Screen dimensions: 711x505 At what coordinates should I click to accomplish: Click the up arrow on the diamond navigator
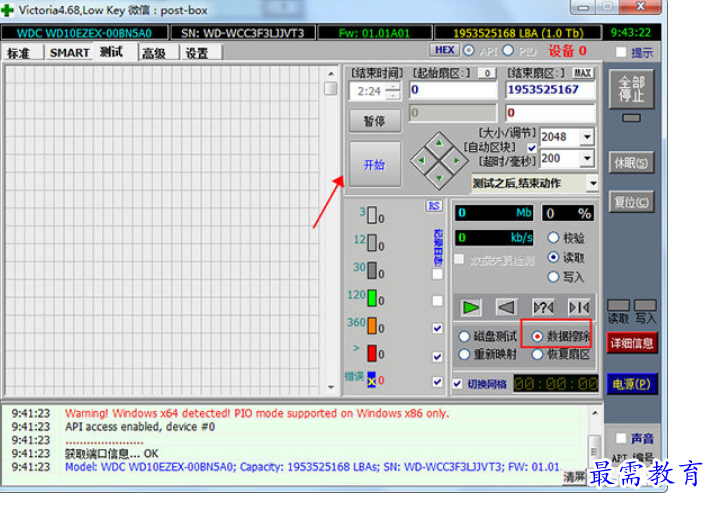(x=439, y=143)
